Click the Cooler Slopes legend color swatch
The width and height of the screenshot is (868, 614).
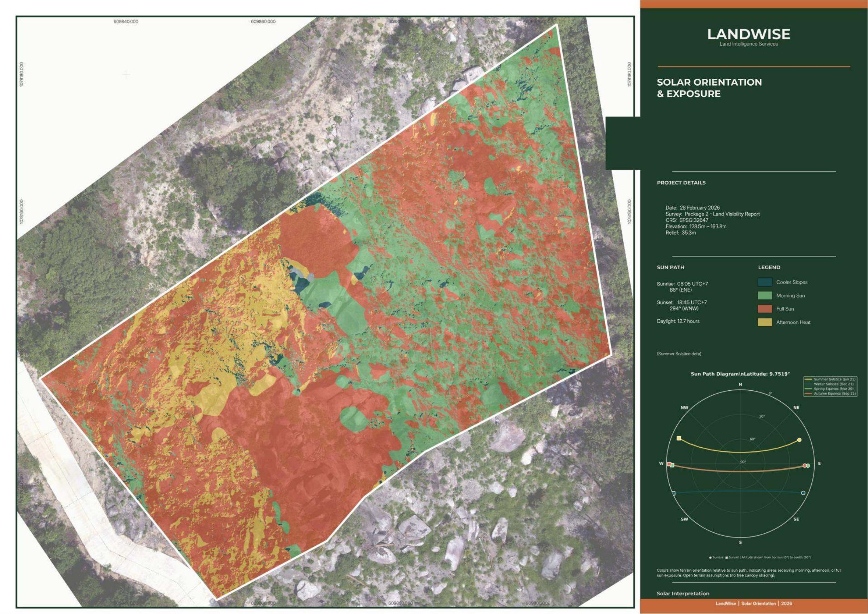click(765, 282)
